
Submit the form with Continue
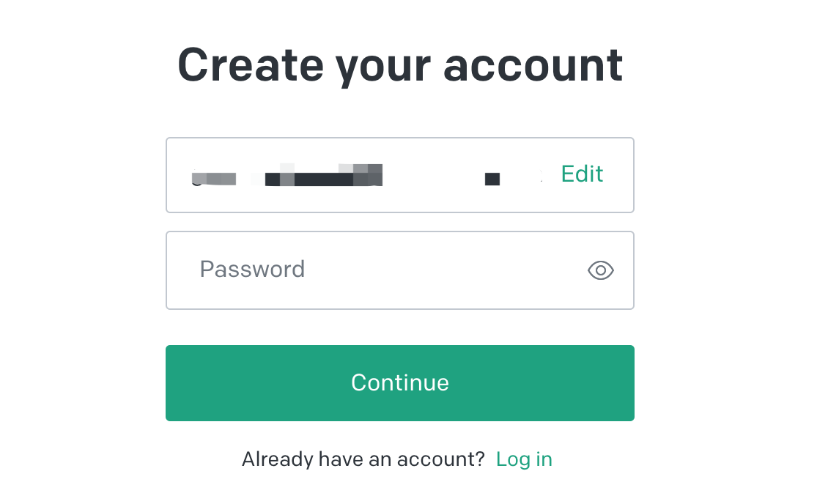tap(400, 383)
